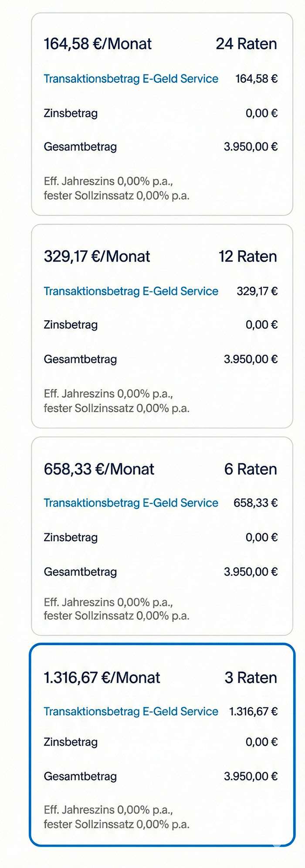Click the 329,17 €/Monat heading

[97, 256]
